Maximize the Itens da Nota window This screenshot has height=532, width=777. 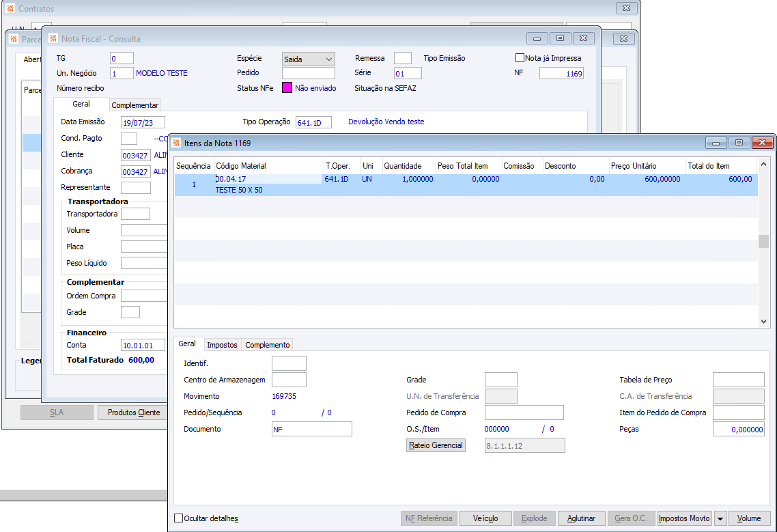(x=738, y=143)
